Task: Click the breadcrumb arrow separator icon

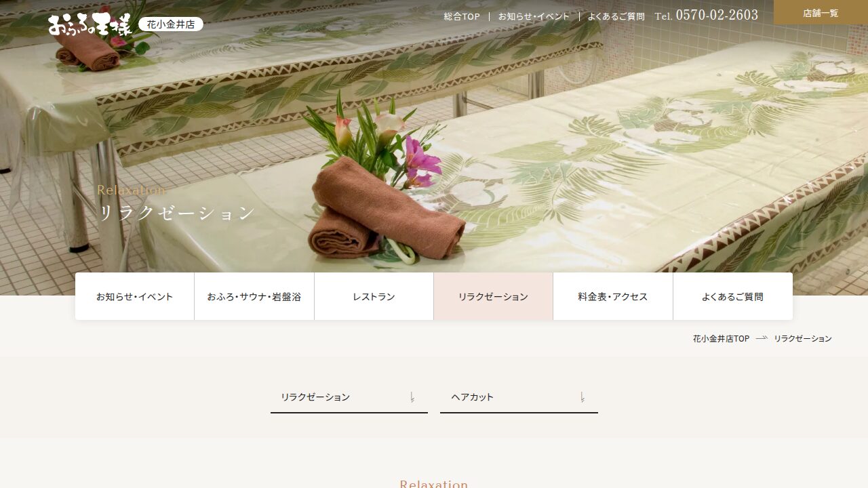Action: point(762,338)
